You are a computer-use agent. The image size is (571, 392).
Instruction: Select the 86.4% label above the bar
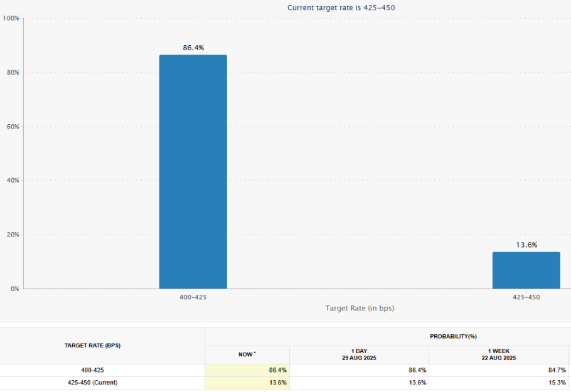[193, 48]
